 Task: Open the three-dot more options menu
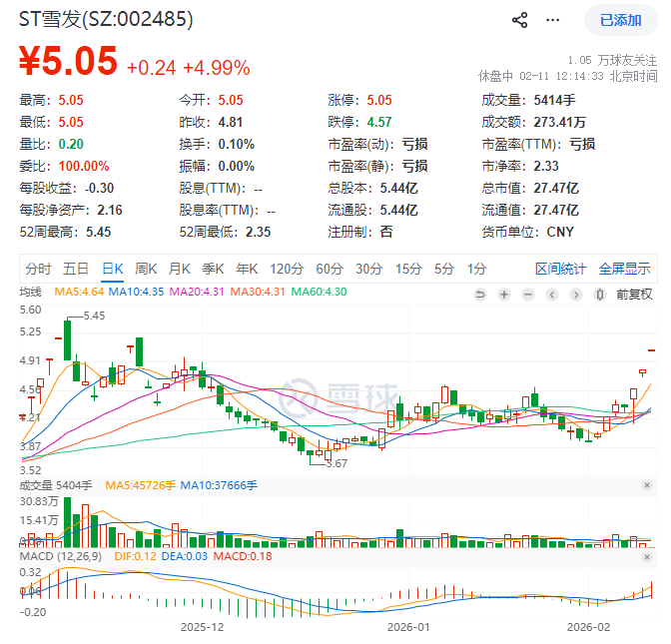tap(552, 20)
